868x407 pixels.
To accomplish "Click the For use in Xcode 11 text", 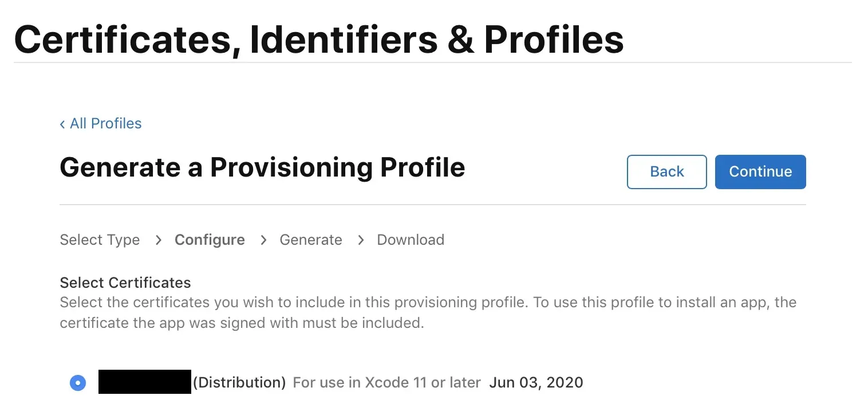I will coord(386,382).
